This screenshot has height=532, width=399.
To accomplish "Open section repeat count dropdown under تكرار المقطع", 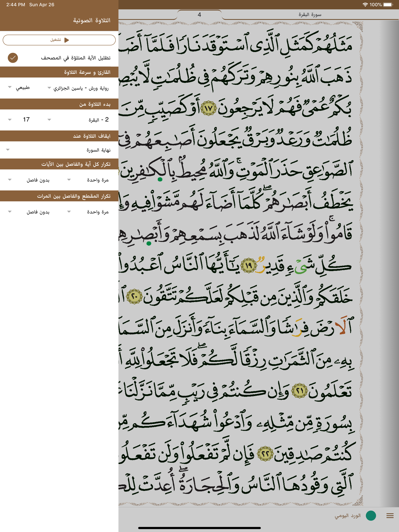I will [x=88, y=212].
